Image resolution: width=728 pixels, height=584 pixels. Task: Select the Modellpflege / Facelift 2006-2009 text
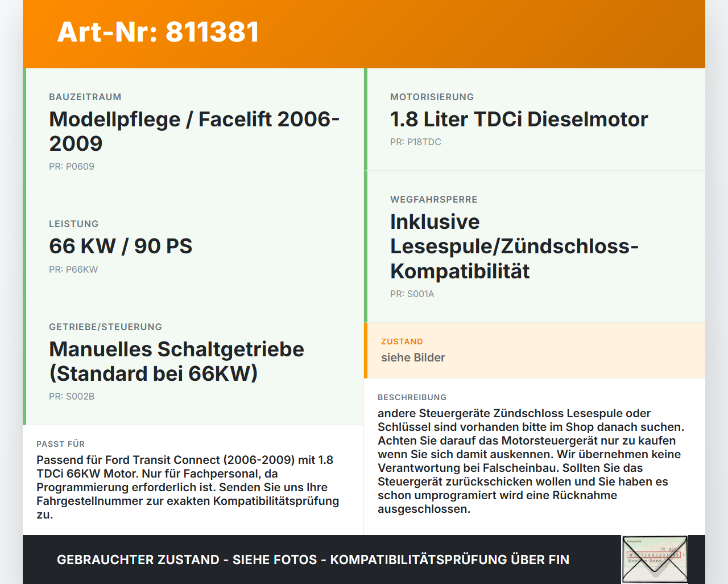[194, 131]
